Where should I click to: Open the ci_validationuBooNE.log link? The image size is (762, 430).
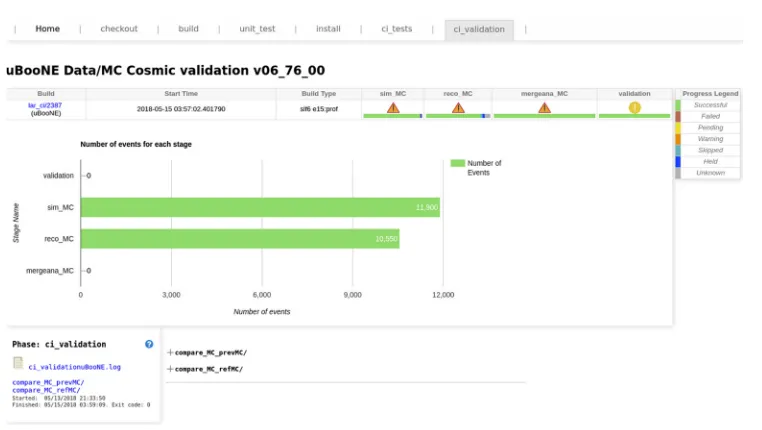74,367
